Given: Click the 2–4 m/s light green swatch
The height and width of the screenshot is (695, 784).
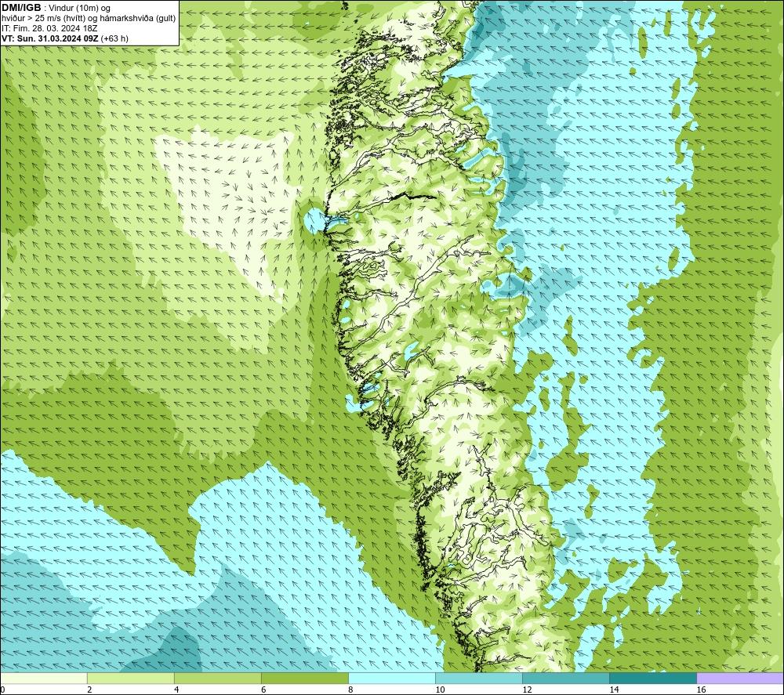Looking at the screenshot, I should pos(131,678).
